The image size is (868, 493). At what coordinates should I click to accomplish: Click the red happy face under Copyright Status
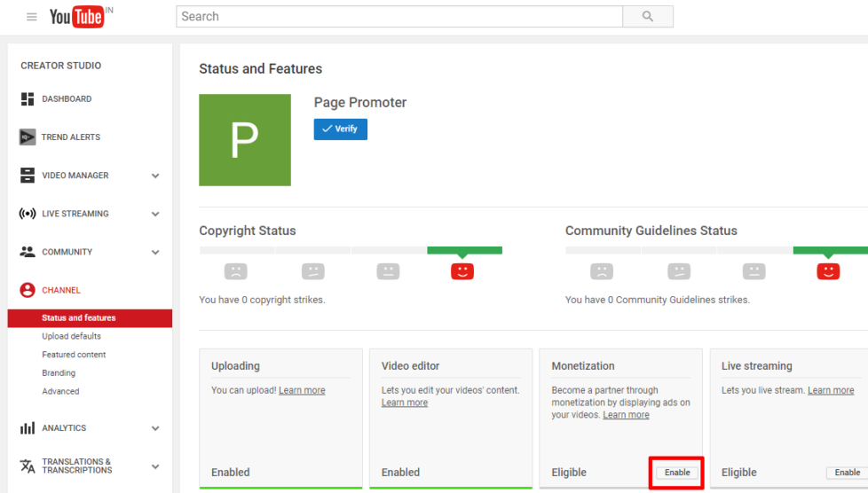click(x=462, y=271)
